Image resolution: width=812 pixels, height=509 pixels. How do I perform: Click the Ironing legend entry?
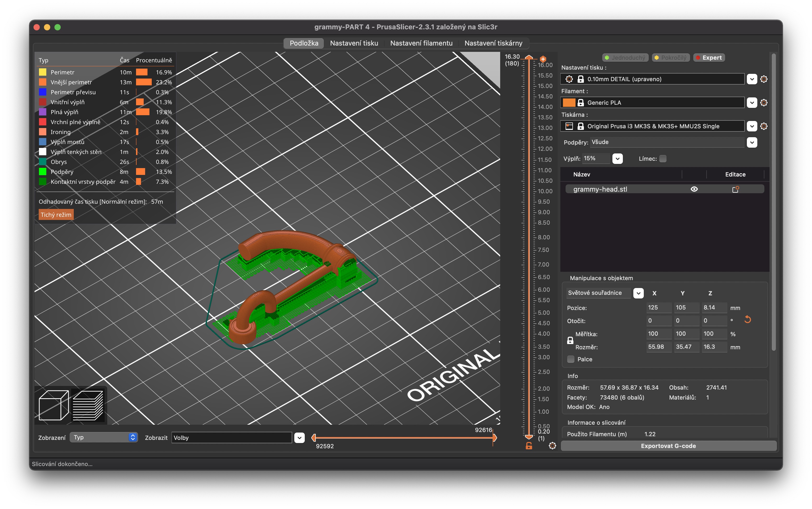click(x=105, y=132)
